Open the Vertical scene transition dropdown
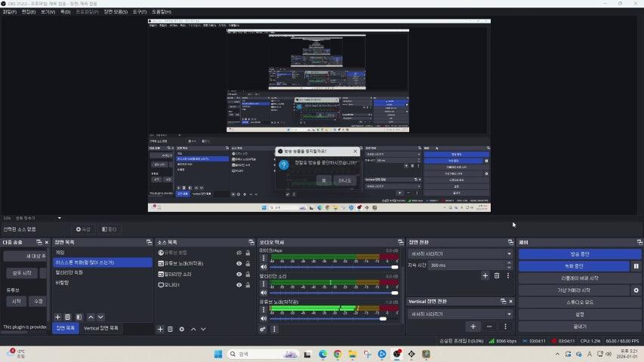The width and height of the screenshot is (644, 362). point(458,314)
